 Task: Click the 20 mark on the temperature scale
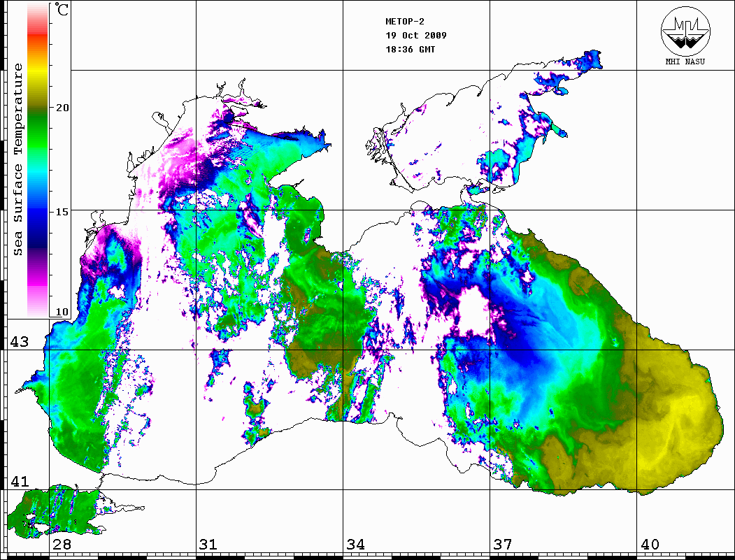pyautogui.click(x=62, y=108)
